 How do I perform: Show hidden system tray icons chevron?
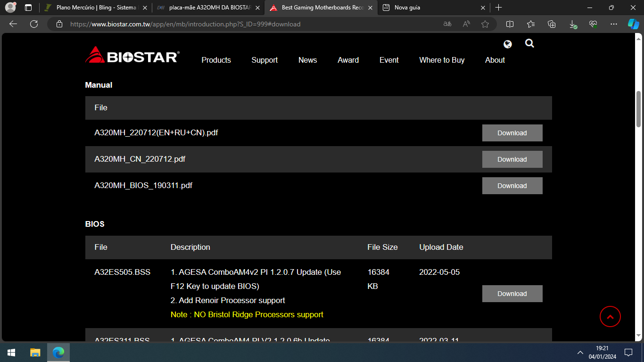coord(580,353)
